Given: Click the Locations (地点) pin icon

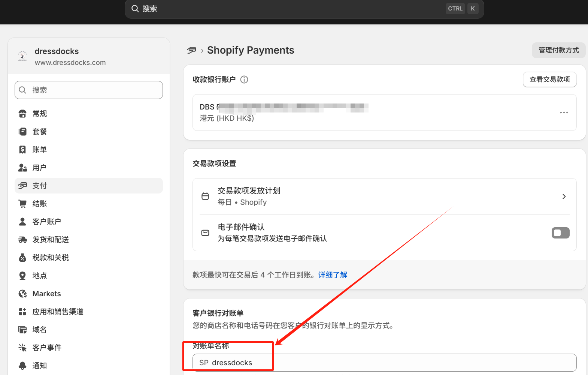Looking at the screenshot, I should click(22, 276).
